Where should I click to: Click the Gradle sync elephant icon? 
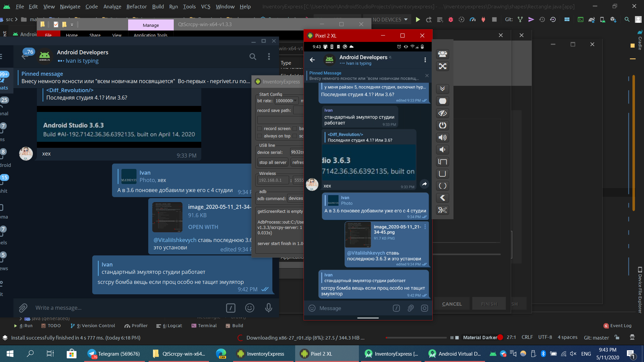[592, 20]
